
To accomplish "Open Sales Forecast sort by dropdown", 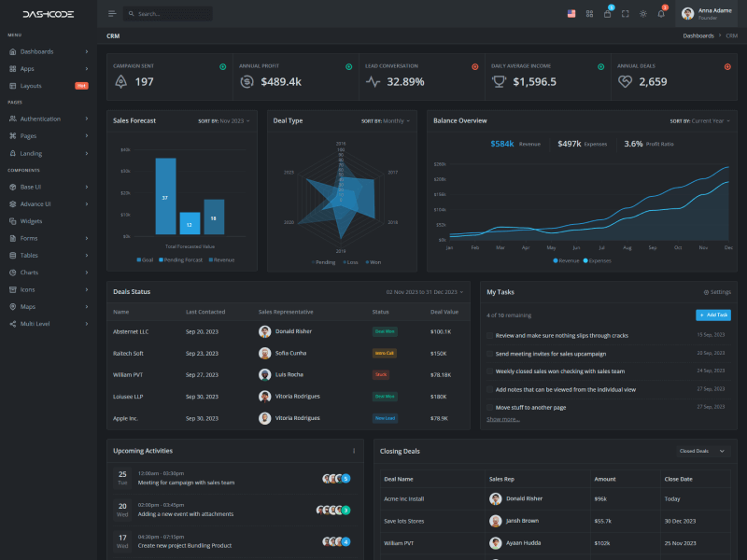I will [x=224, y=121].
